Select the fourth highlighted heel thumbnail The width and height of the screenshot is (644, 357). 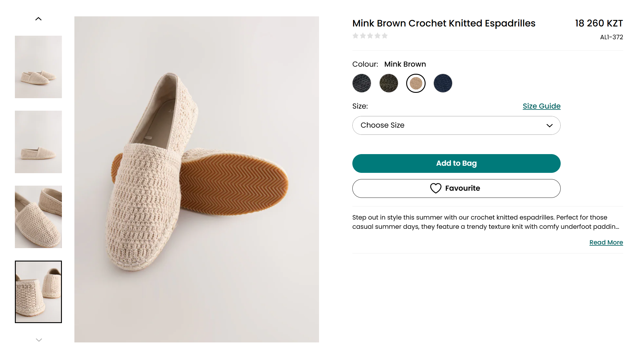tap(38, 292)
